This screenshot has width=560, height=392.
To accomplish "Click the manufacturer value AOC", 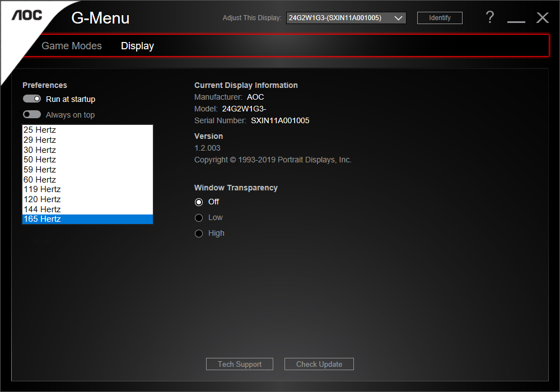I will [x=255, y=97].
